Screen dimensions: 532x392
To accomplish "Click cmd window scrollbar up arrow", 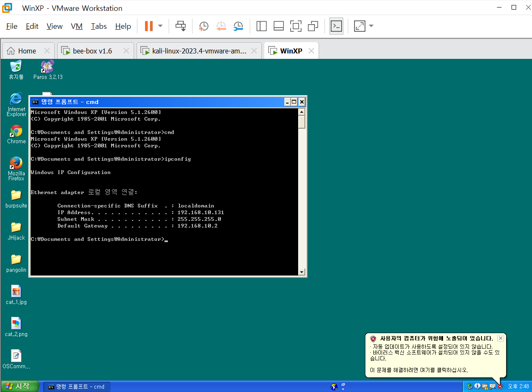I will (x=302, y=112).
